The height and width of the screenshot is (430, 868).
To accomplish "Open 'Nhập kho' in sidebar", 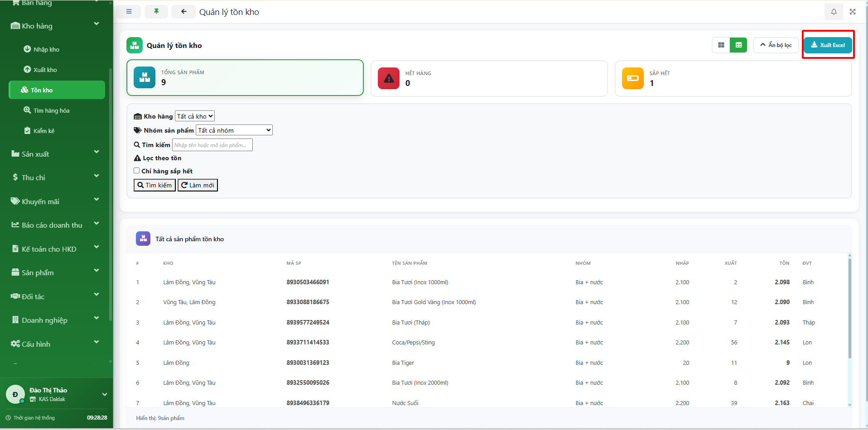I will 46,49.
